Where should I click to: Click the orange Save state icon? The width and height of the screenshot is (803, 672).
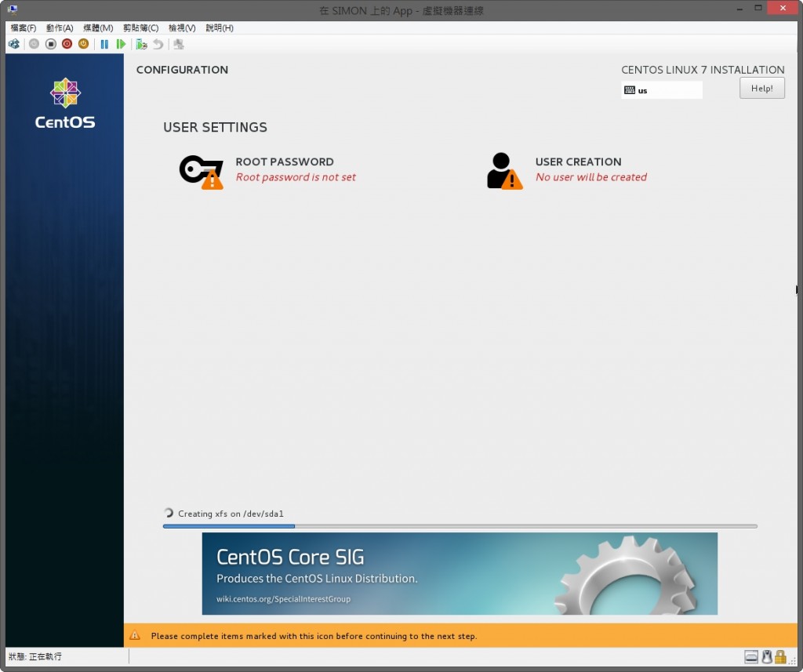coord(83,44)
